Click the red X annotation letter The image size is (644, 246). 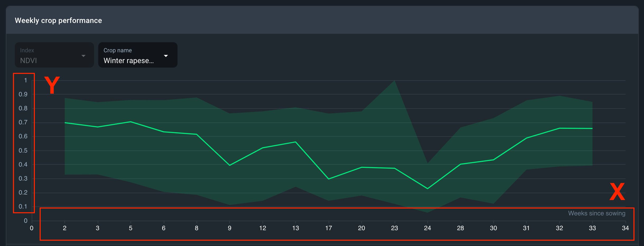tap(617, 192)
